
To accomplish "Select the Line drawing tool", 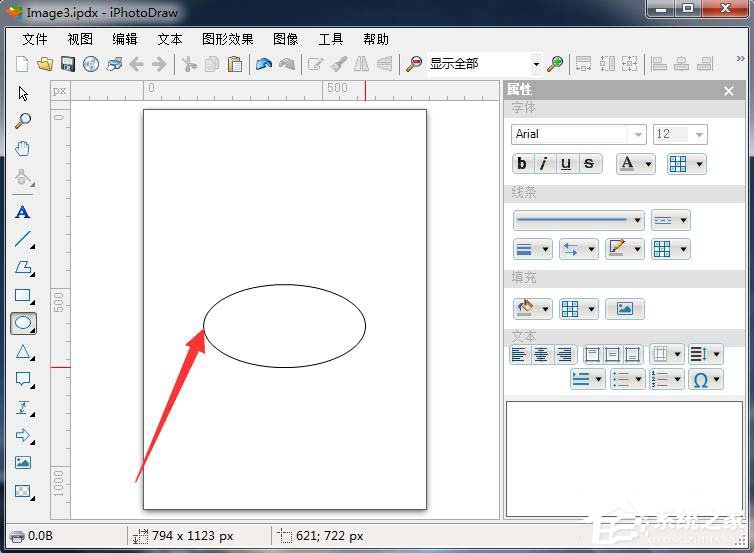I will [x=23, y=240].
